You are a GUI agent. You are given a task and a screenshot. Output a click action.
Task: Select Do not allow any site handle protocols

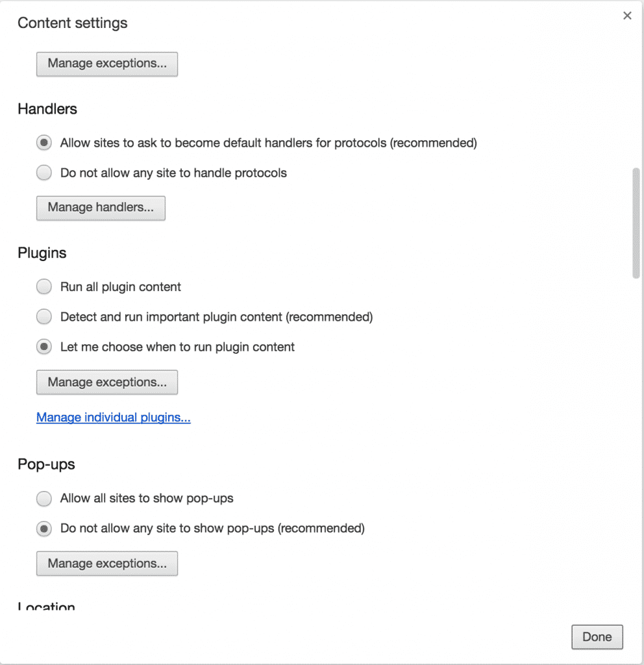click(x=44, y=173)
